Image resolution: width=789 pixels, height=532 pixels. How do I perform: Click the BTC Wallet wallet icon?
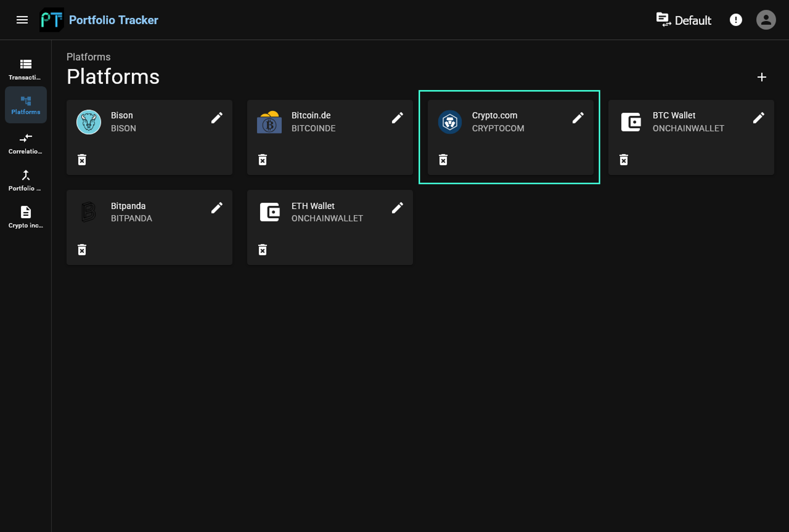coord(631,122)
